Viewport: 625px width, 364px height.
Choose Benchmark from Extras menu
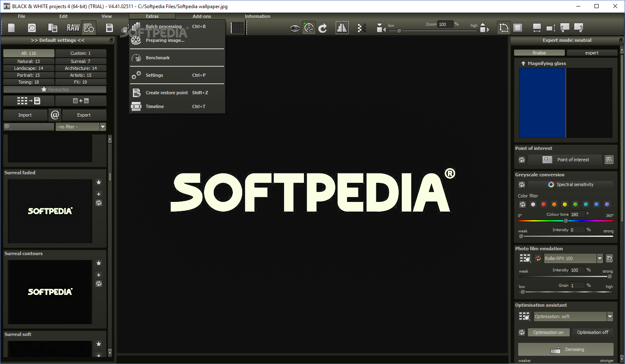click(x=177, y=58)
